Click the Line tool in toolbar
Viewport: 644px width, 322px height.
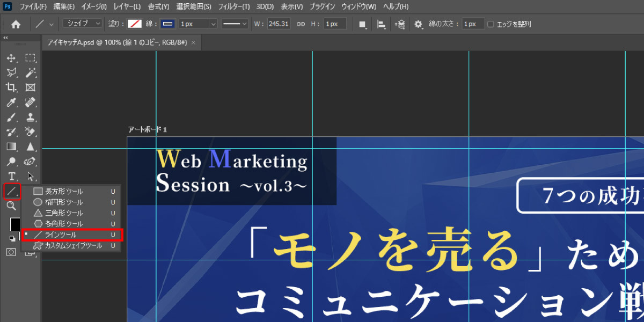[11, 191]
